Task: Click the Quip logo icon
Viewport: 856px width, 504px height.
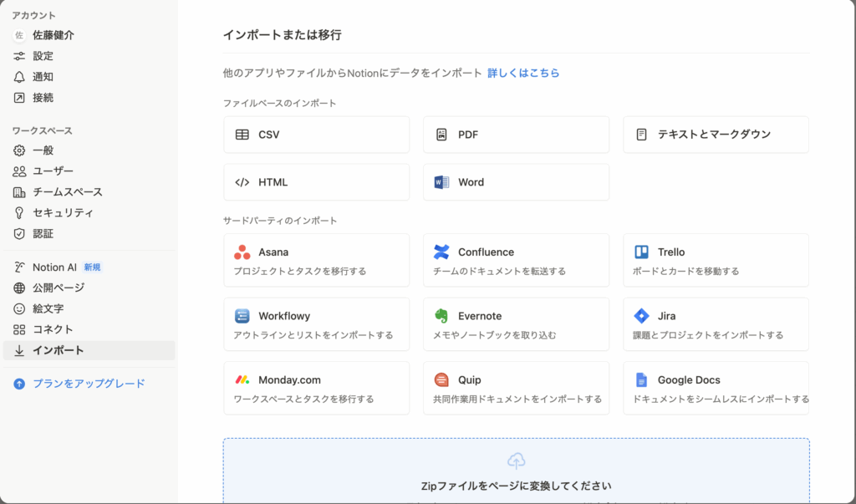Action: [441, 379]
